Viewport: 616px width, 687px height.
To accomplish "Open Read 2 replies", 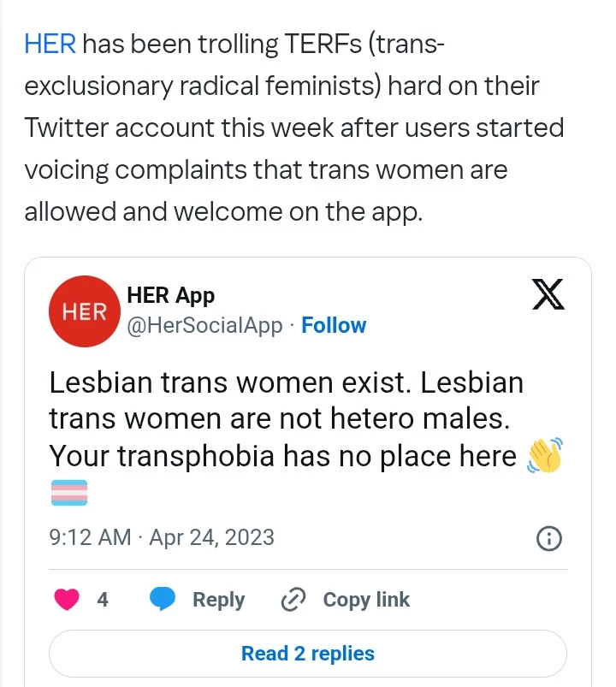I will click(x=308, y=654).
